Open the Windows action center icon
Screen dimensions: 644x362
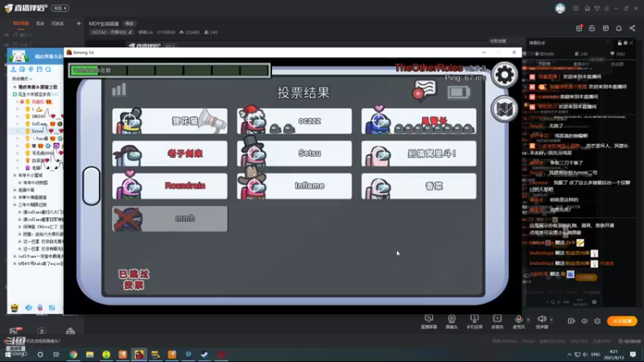633,354
